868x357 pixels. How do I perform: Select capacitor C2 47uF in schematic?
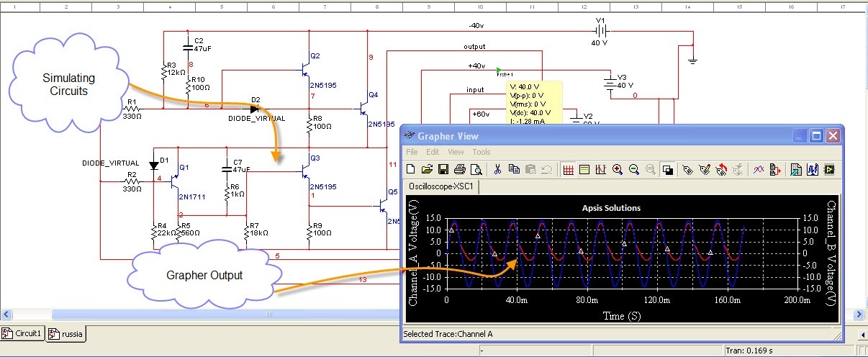click(x=189, y=46)
